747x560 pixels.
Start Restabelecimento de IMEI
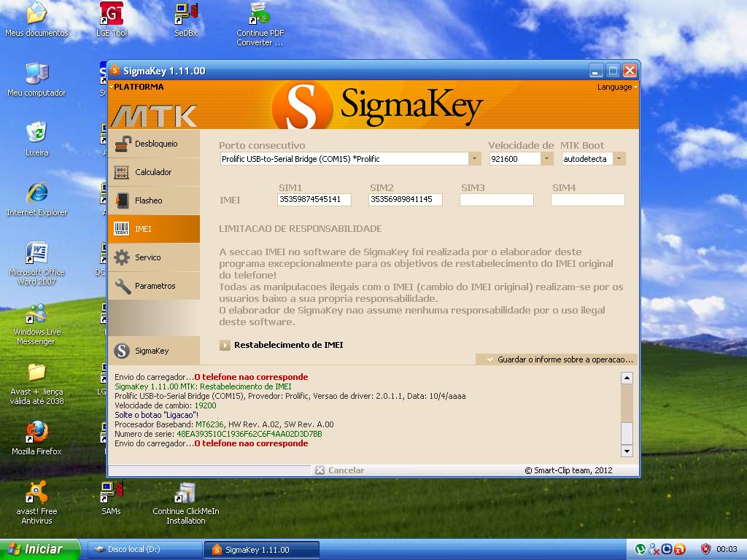point(288,345)
